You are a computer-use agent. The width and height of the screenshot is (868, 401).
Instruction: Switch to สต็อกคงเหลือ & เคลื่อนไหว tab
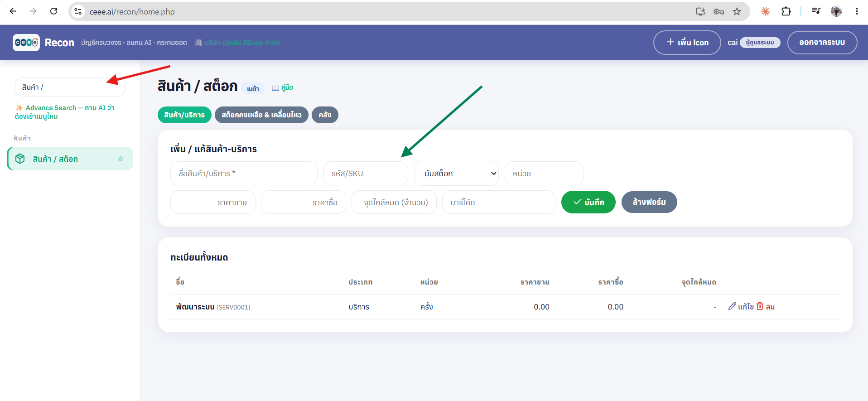(x=261, y=115)
